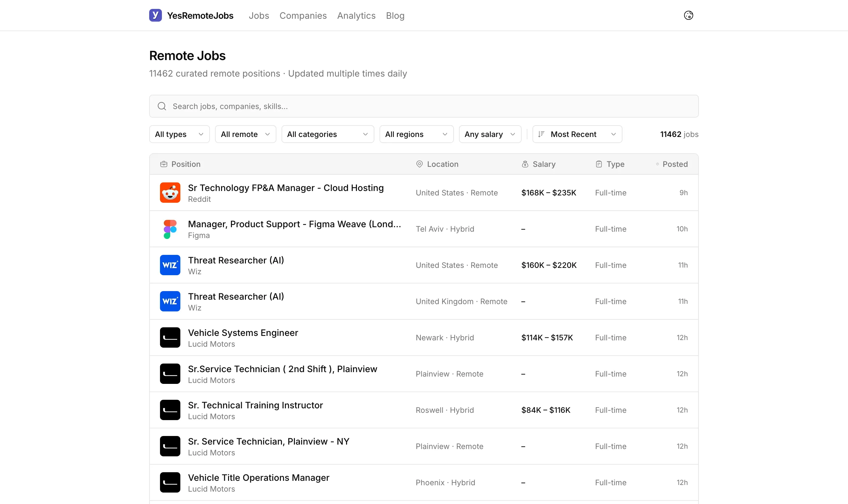Open Sr. Technical Training Instructor job
This screenshot has height=504, width=848.
pyautogui.click(x=255, y=405)
